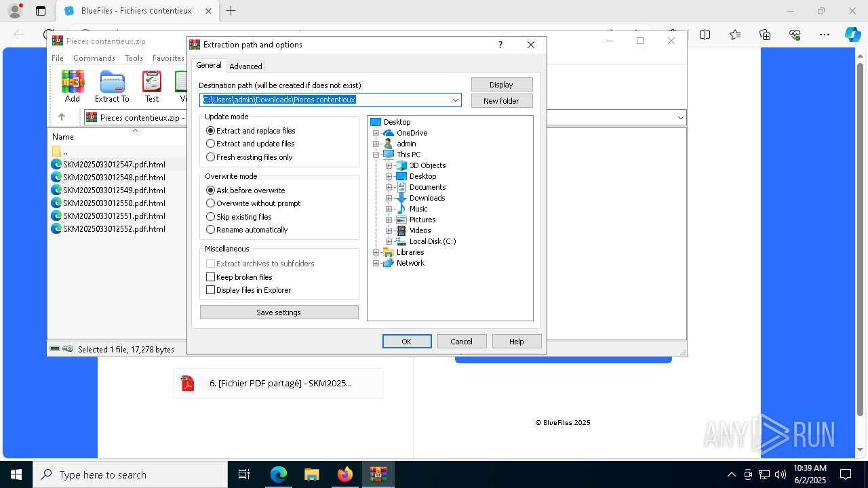
Task: Open WinRAR address bar dropdown arrow
Action: point(680,117)
